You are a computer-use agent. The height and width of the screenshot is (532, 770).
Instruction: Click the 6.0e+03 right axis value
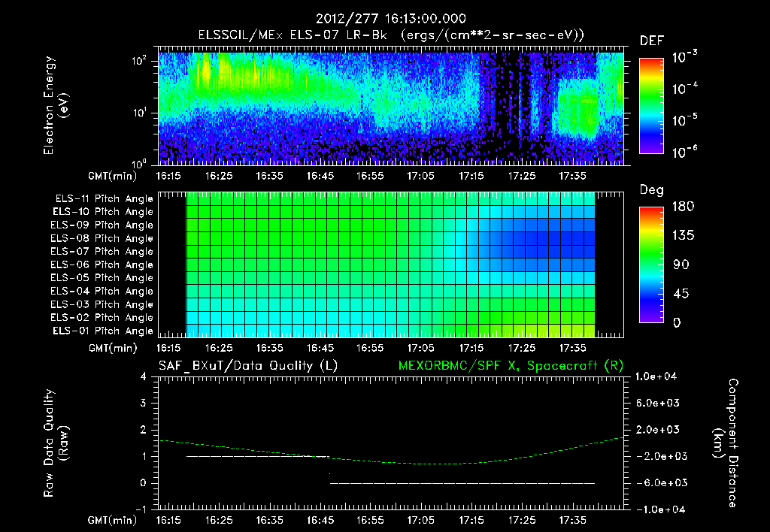coord(658,404)
